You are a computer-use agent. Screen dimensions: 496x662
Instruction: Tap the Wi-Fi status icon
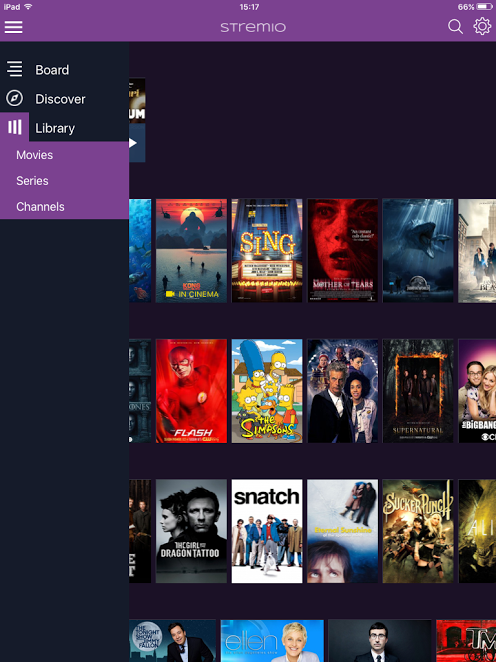(x=28, y=7)
